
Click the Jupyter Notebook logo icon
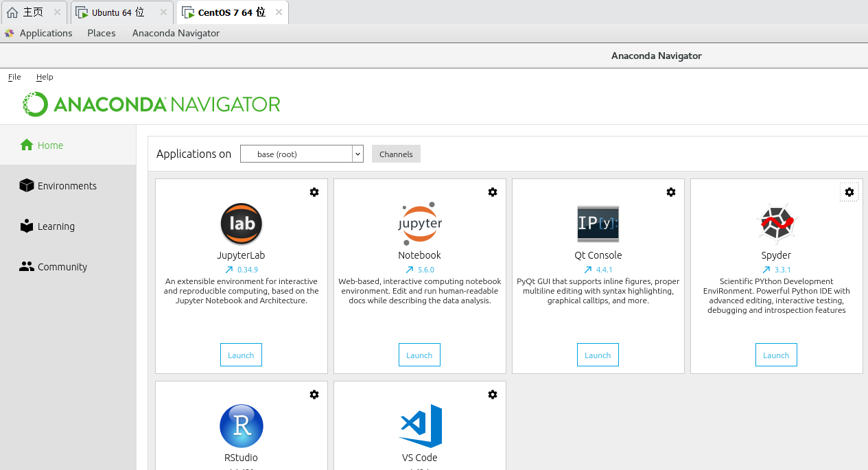tap(420, 223)
